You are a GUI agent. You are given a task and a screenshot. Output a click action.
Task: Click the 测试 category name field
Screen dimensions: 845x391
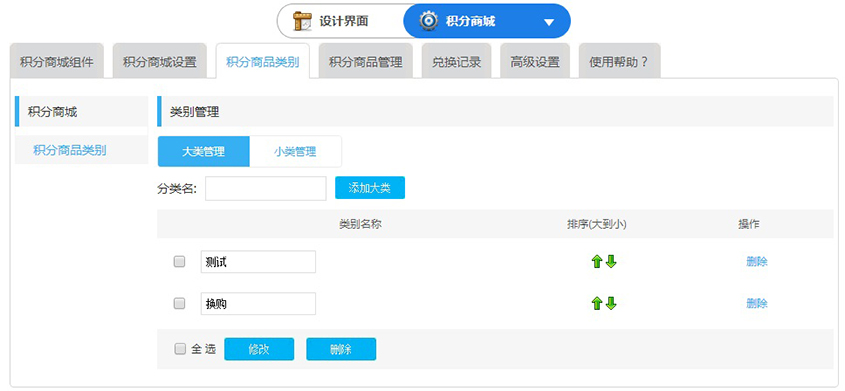click(x=258, y=262)
